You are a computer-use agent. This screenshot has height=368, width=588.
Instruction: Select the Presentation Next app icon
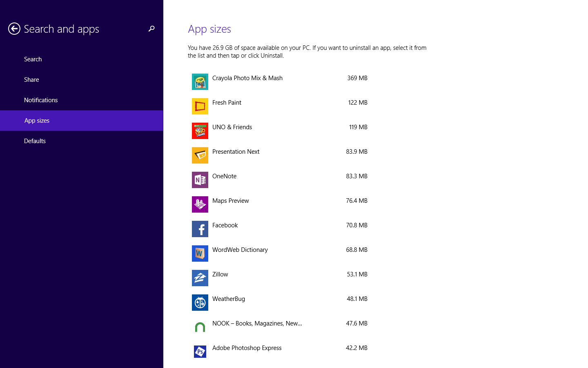(x=200, y=155)
